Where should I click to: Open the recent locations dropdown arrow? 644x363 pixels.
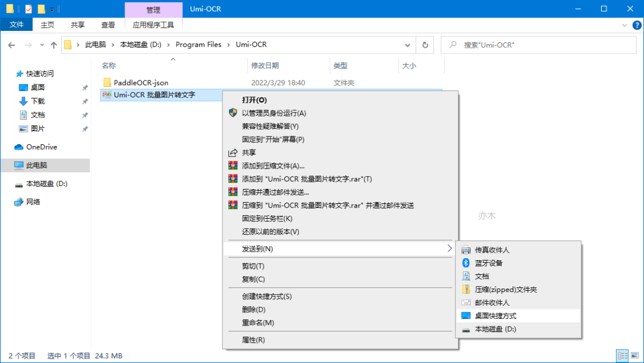point(42,45)
